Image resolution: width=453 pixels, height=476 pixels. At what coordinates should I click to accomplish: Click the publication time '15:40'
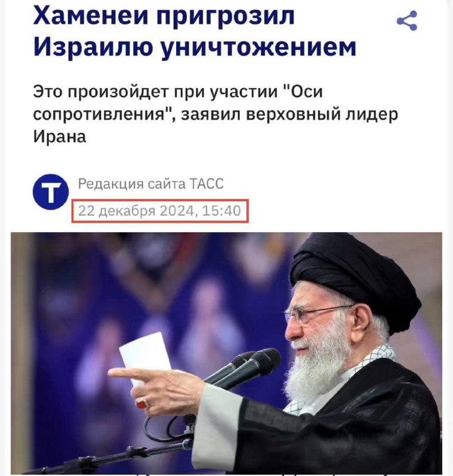221,211
